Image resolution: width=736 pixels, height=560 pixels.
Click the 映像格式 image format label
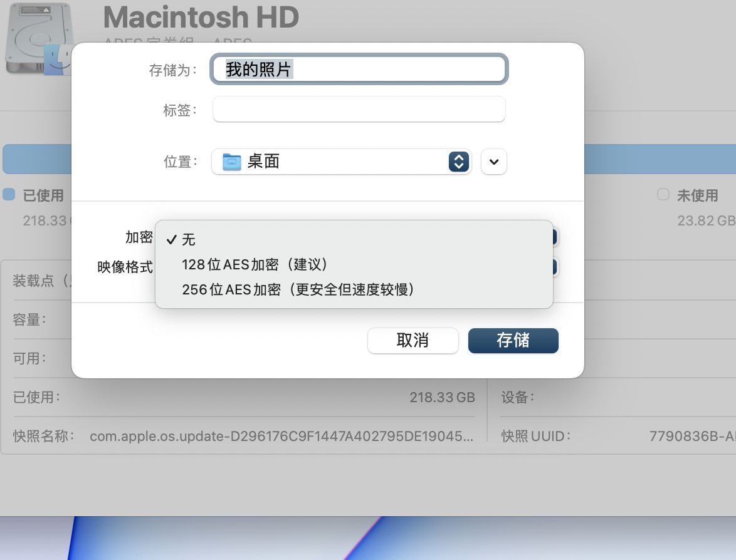125,267
